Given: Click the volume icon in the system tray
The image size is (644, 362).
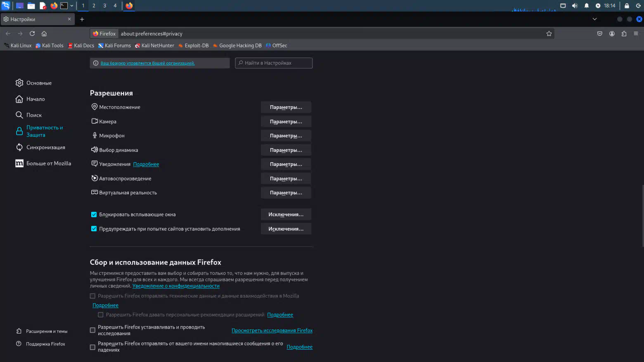Looking at the screenshot, I should 575,6.
